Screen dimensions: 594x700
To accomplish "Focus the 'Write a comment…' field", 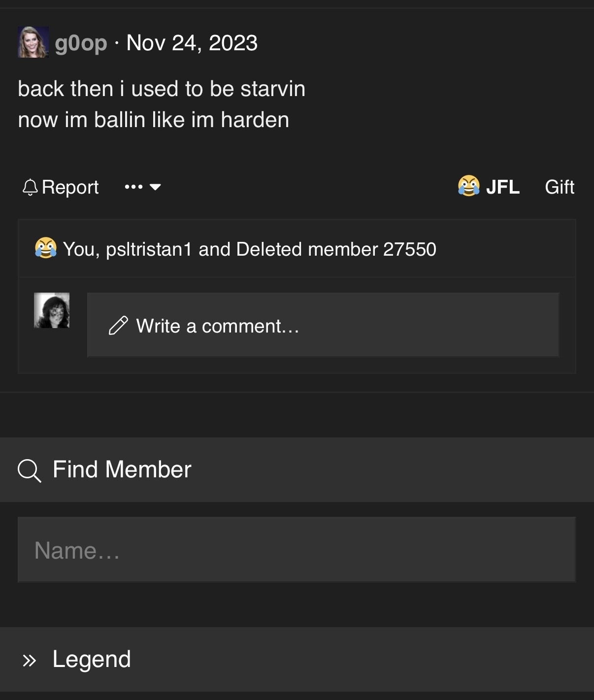I will click(323, 325).
